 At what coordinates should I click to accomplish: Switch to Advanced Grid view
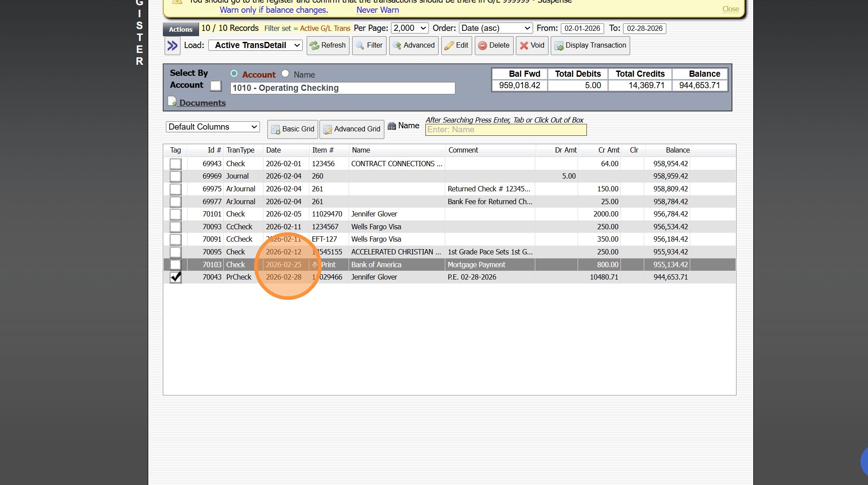[352, 129]
